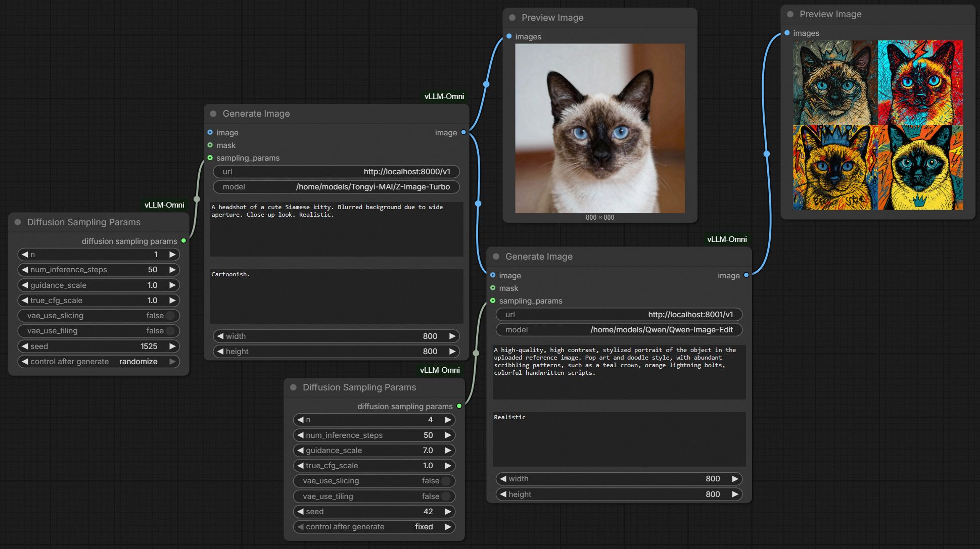The height and width of the screenshot is (549, 980).
Task: Decrease height on the Qwen-Image-Edit Generate Image node
Action: point(503,494)
